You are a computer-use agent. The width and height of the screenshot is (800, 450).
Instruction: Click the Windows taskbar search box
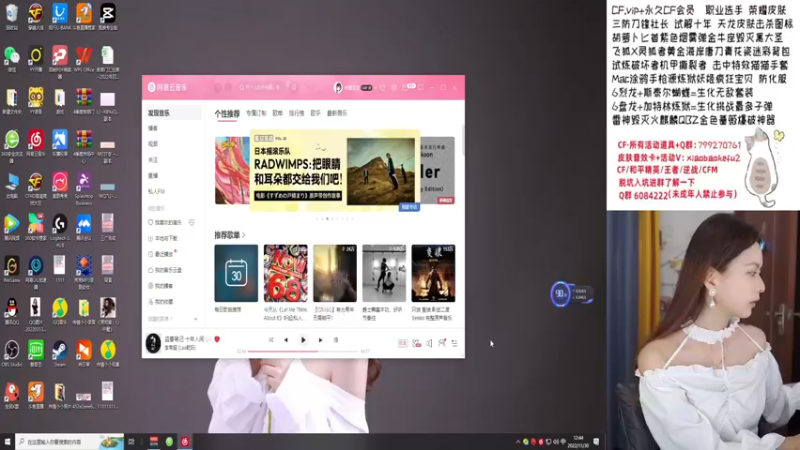[x=69, y=442]
